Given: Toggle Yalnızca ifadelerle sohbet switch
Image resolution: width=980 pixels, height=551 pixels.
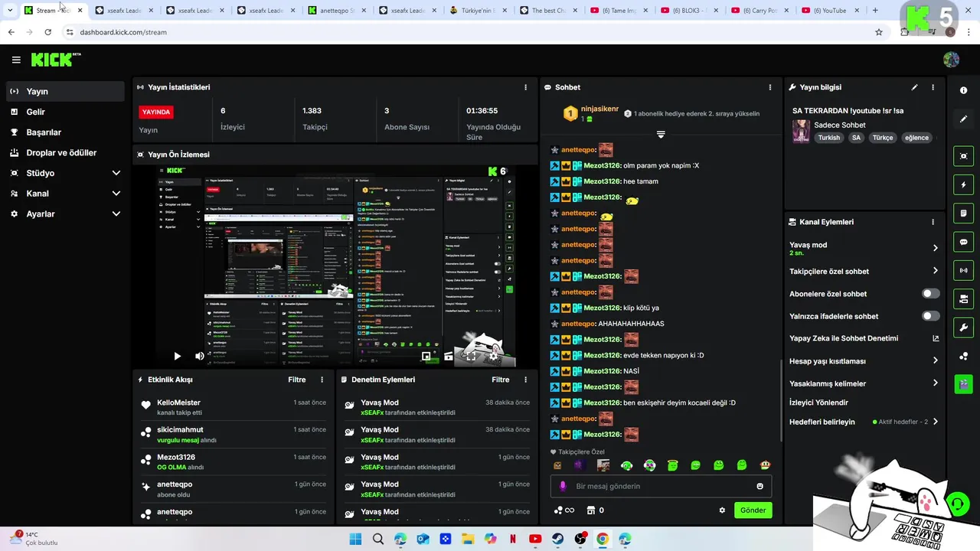Looking at the screenshot, I should tap(930, 316).
